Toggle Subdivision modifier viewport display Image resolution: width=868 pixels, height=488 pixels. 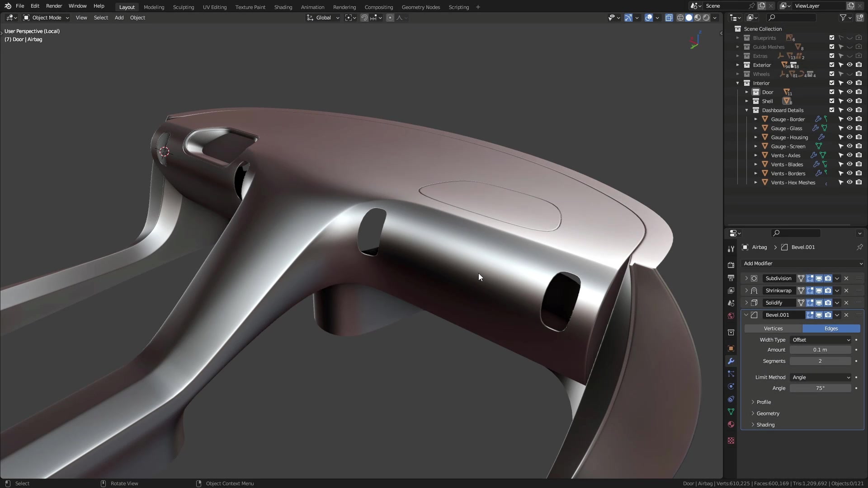(x=819, y=278)
